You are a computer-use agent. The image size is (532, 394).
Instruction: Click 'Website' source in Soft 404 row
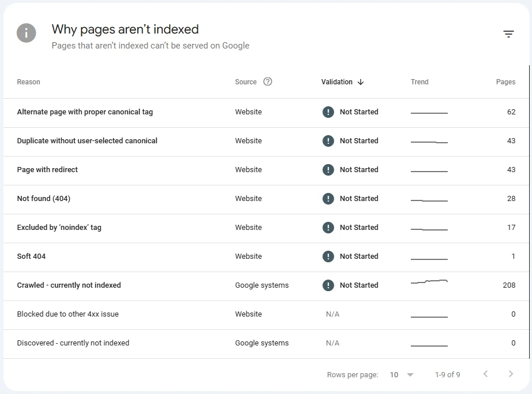[x=248, y=256]
